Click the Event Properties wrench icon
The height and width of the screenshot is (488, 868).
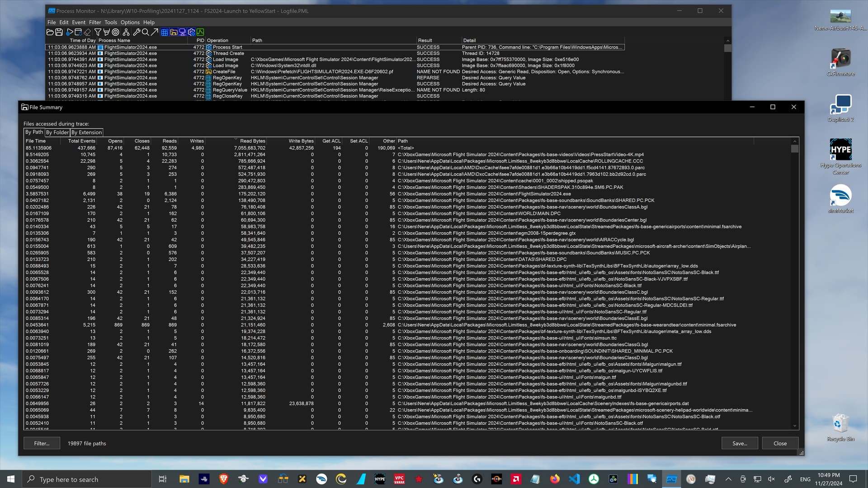click(x=137, y=32)
